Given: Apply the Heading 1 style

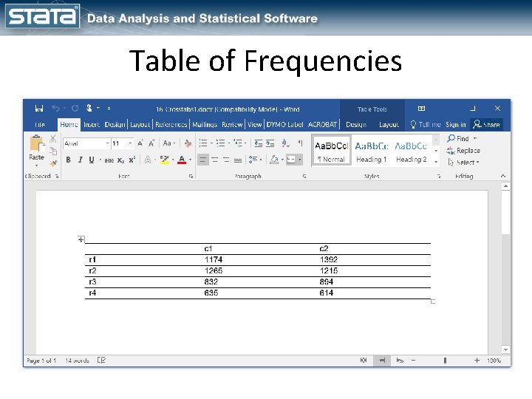Looking at the screenshot, I should (372, 151).
